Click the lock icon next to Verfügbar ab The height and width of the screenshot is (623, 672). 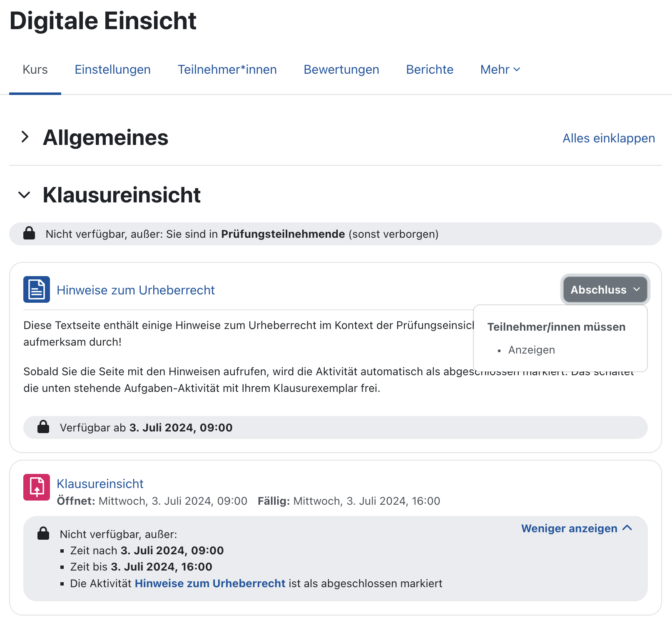[43, 427]
